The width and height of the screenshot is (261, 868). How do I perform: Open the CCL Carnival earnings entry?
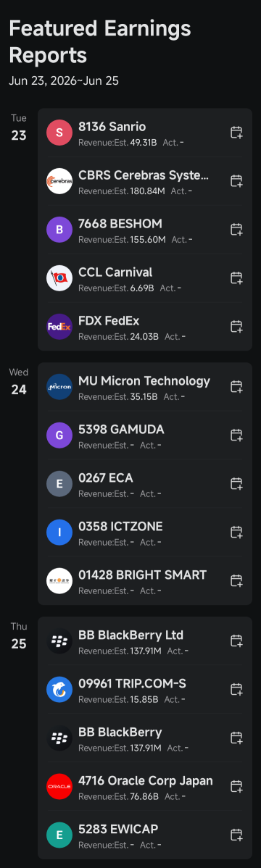click(x=144, y=278)
